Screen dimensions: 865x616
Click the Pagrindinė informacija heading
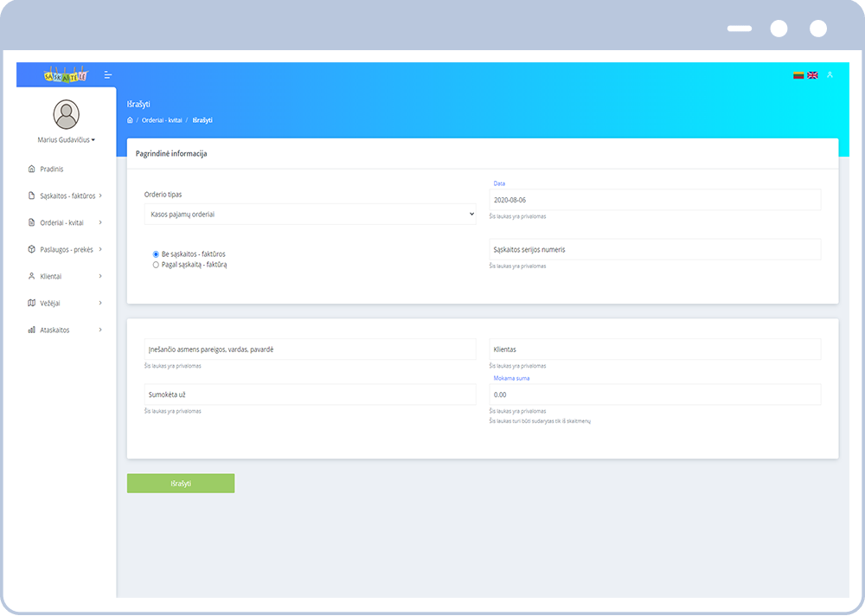pos(171,153)
